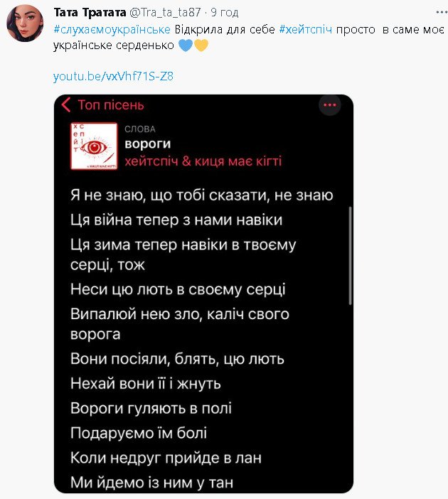Image resolution: width=448 pixels, height=499 pixels.
Task: Go back to Топ пісень
Action: coord(110,105)
